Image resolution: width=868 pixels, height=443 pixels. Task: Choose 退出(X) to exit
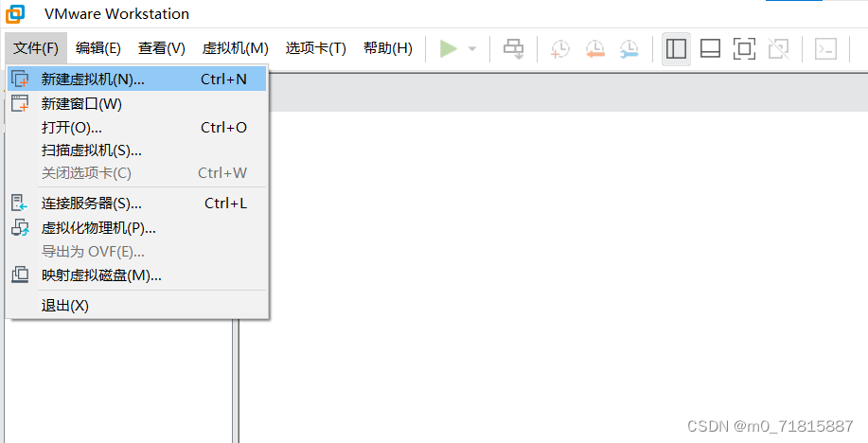137,305
